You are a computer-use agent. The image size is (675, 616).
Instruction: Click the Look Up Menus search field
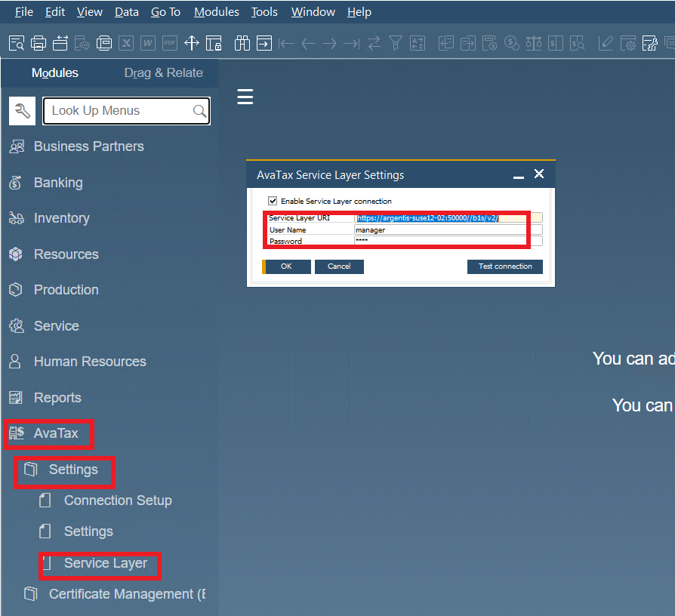(x=126, y=111)
